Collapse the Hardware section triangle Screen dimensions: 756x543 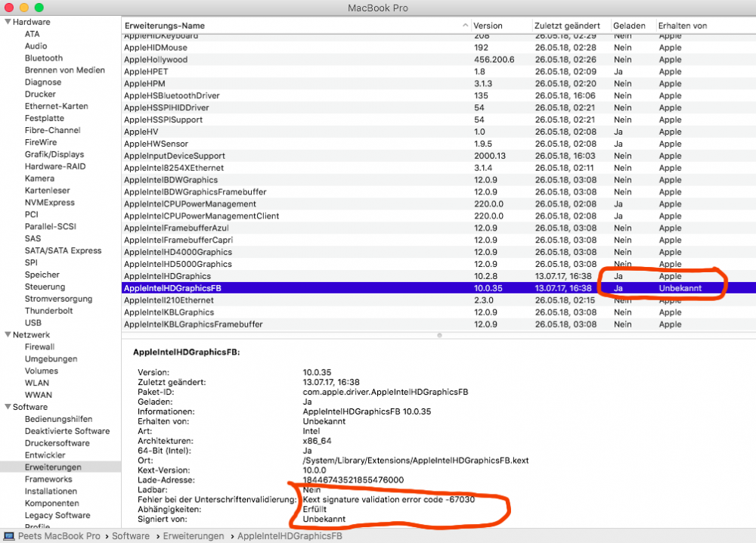(8, 22)
